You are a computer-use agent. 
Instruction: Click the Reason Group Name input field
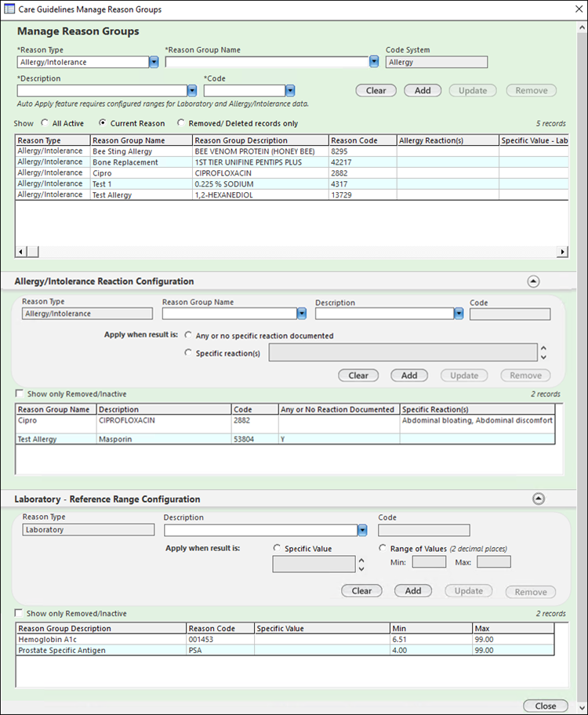[267, 62]
